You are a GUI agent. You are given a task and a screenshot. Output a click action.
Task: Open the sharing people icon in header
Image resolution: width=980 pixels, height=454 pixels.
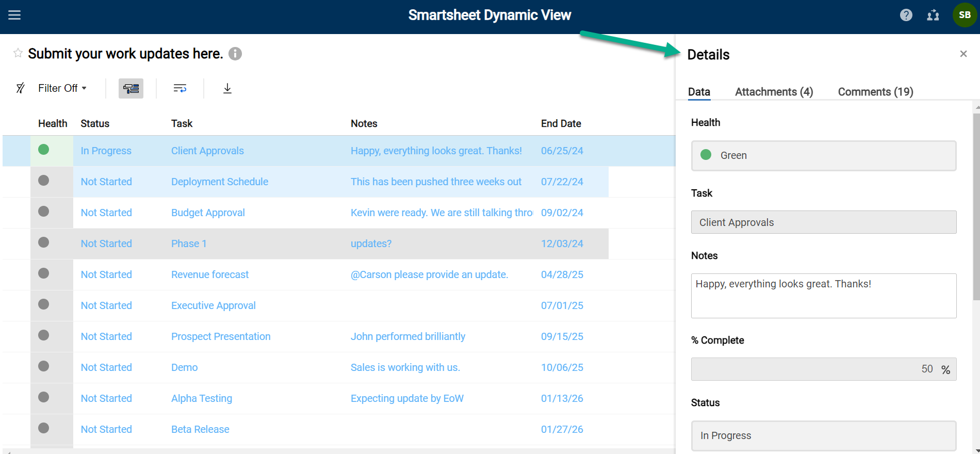click(933, 15)
